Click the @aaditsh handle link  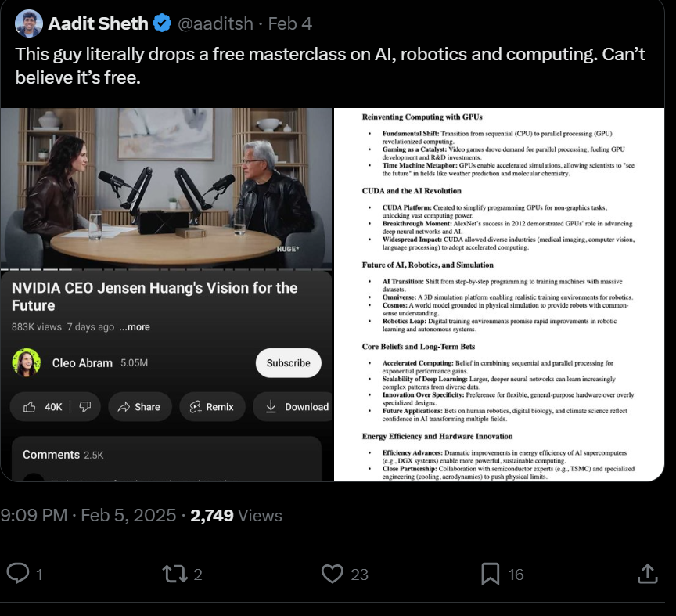(215, 23)
